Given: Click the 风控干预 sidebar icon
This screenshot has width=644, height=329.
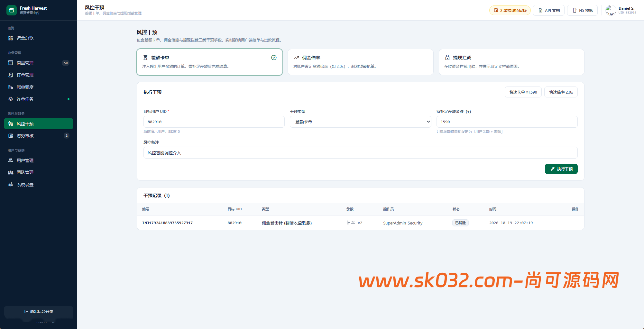Looking at the screenshot, I should pos(11,124).
